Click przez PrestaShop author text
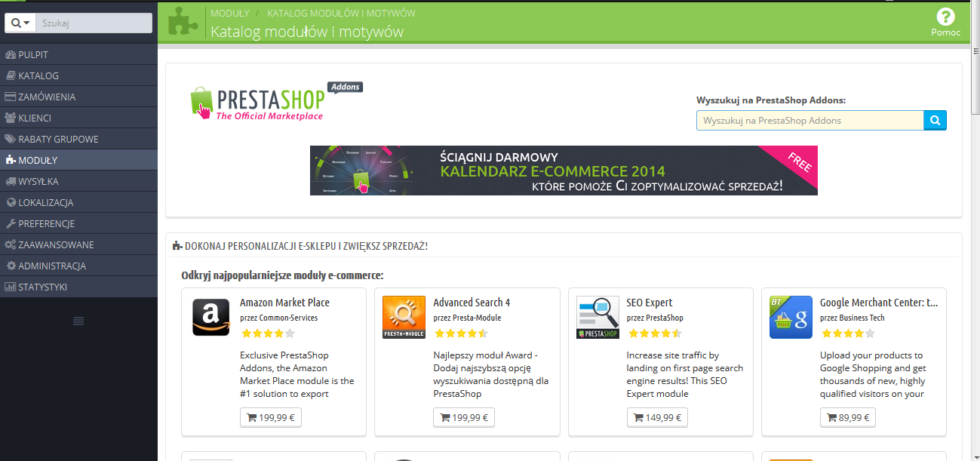 tap(655, 318)
